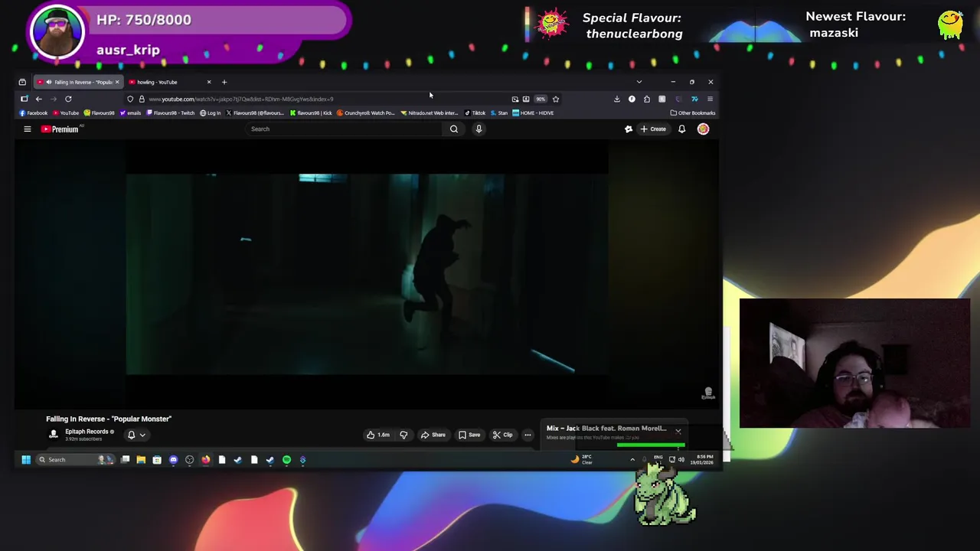
Task: Click the 90% zoom level indicator
Action: [541, 99]
